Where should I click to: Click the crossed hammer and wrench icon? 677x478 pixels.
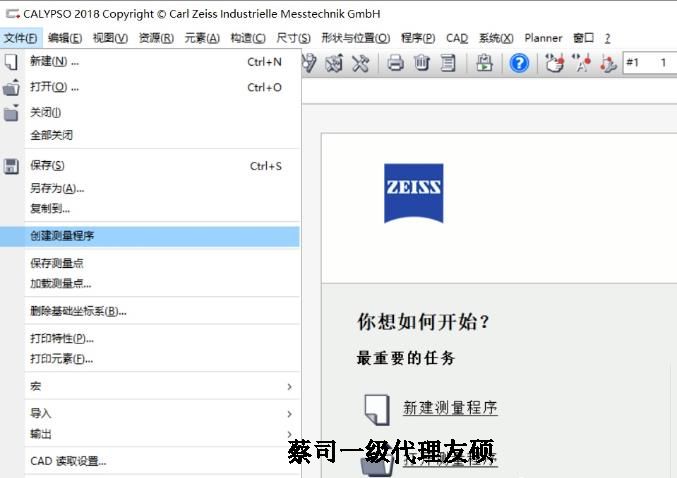(x=360, y=63)
